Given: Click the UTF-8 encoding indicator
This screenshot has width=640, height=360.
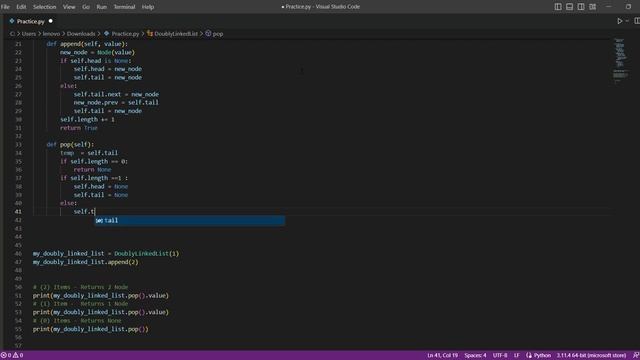Looking at the screenshot, I should [500, 356].
